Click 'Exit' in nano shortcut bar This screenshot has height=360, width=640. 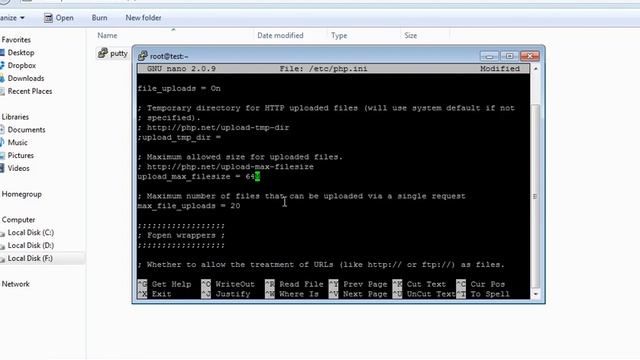pos(161,294)
